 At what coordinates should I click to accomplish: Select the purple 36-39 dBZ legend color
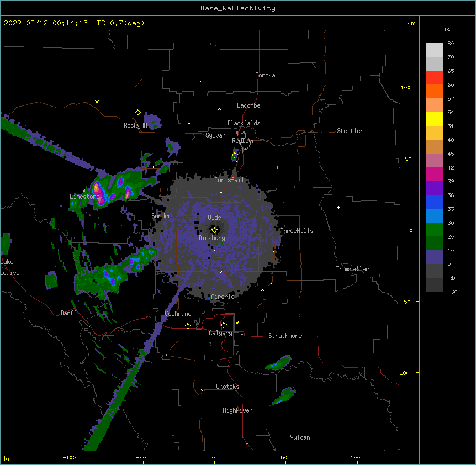coord(434,188)
